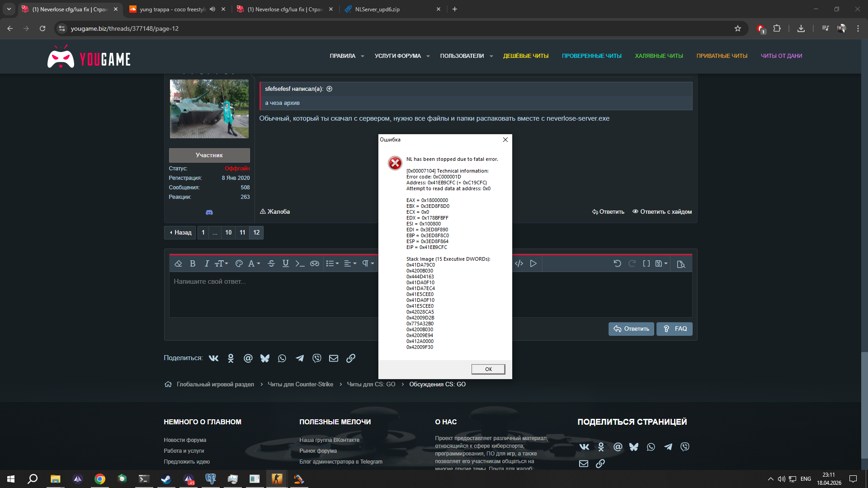This screenshot has width=868, height=488.
Task: Toggle italic formatting in reply editor
Action: coord(207,263)
